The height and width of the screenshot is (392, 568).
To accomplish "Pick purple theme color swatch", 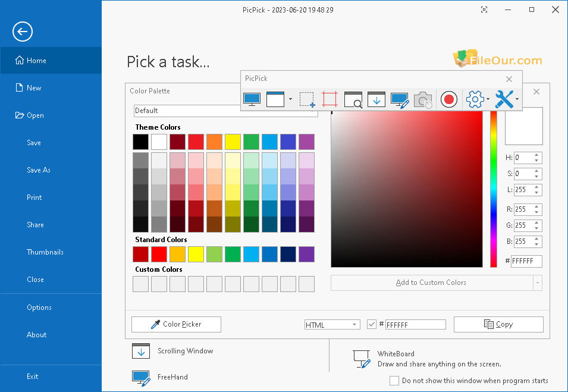I will (307, 142).
